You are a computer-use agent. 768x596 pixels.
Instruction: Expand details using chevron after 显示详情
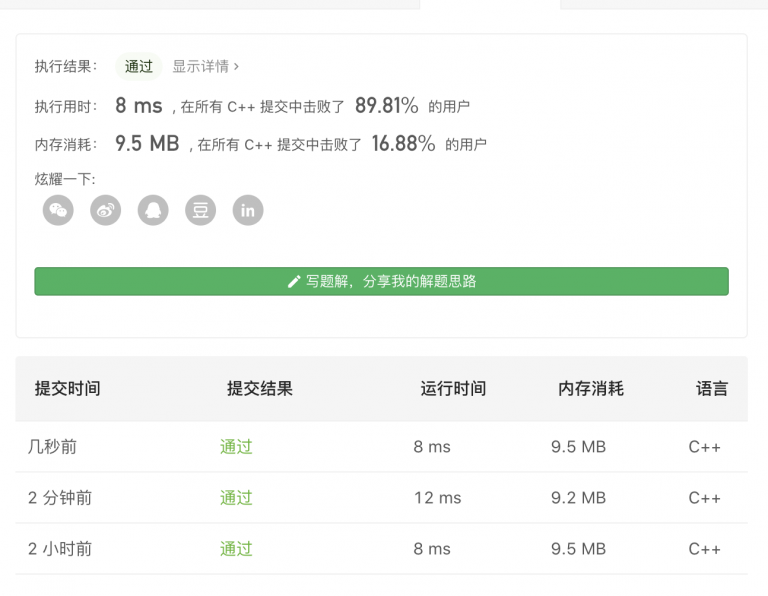tap(236, 67)
